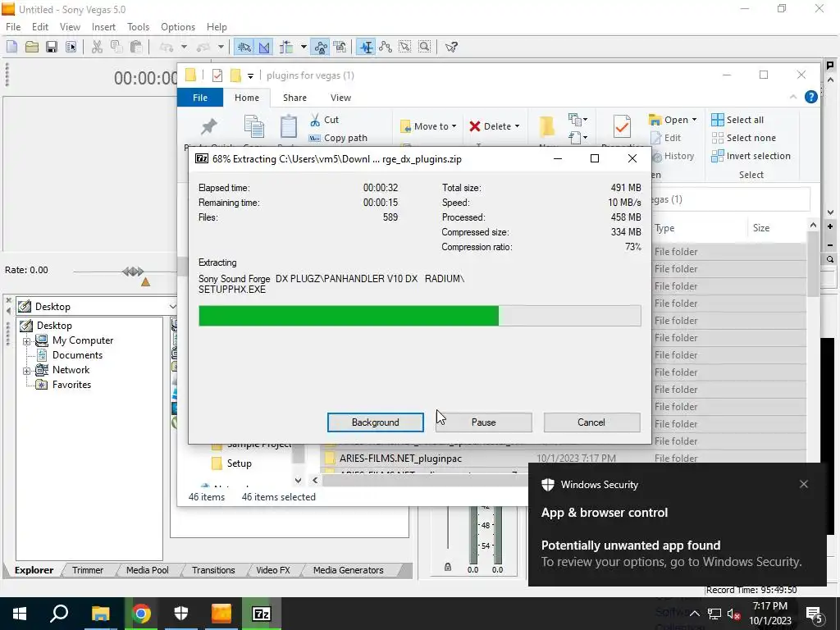Select the Normal Edit tool
The height and width of the screenshot is (630, 840).
[x=367, y=47]
